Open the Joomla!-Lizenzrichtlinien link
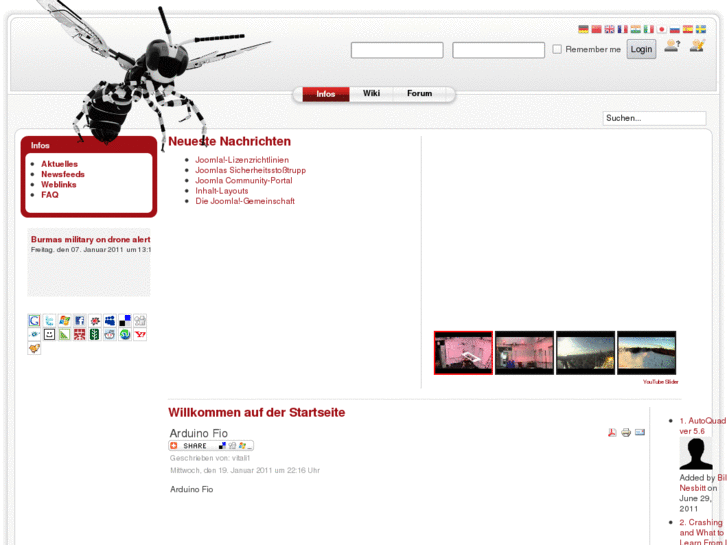 coord(242,160)
